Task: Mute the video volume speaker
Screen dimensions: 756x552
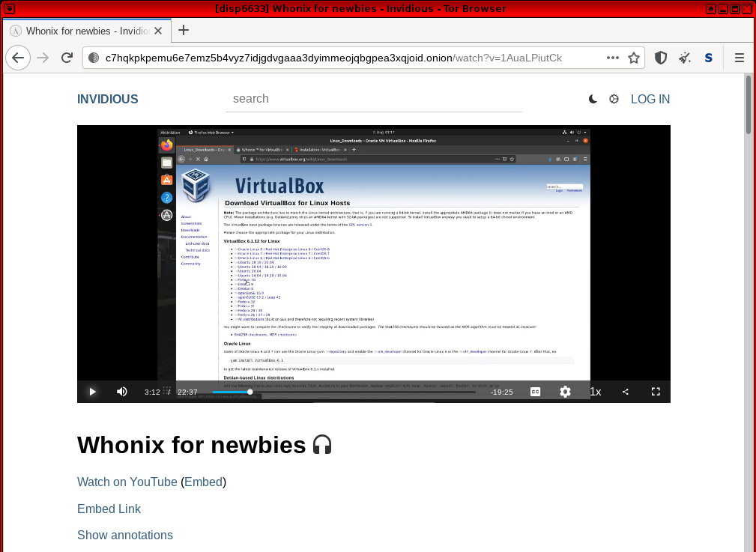Action: coord(122,392)
